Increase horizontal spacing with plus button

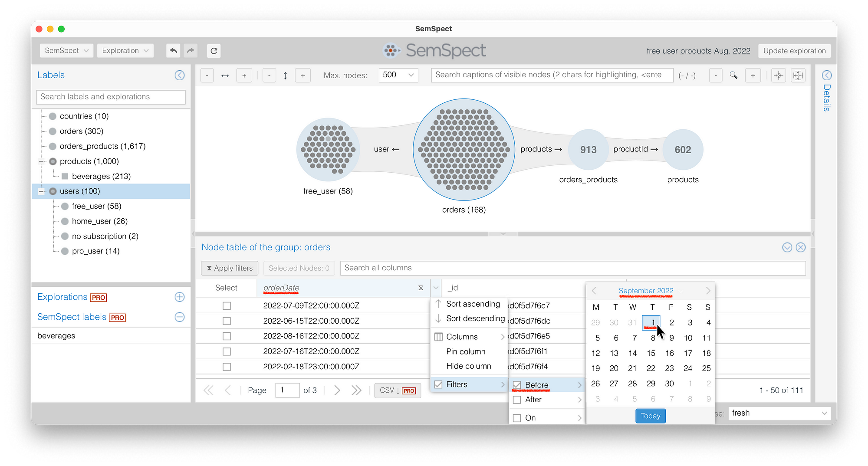pos(244,75)
